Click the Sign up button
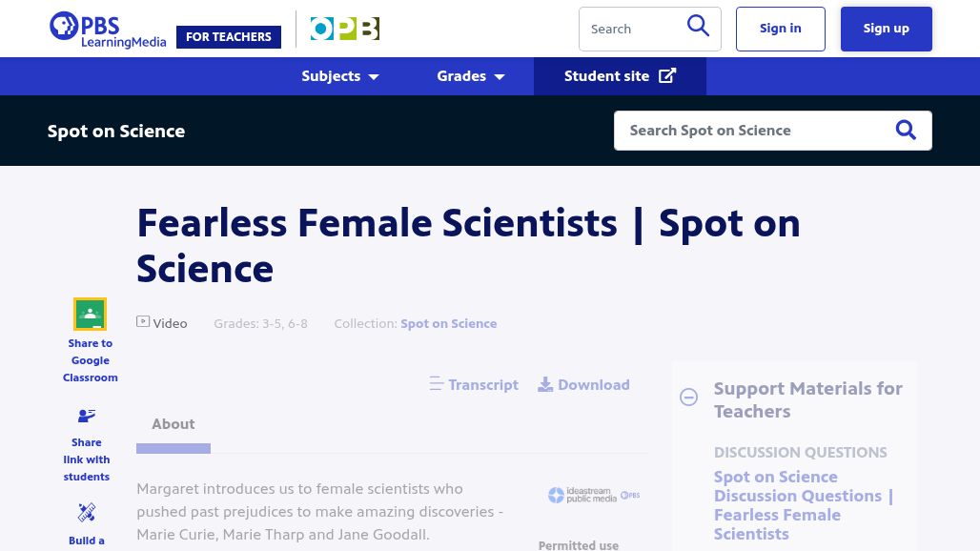Image resolution: width=980 pixels, height=551 pixels. 887,29
